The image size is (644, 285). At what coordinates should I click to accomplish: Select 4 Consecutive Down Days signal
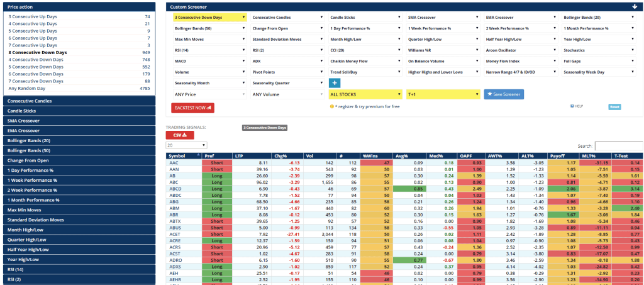(x=36, y=60)
